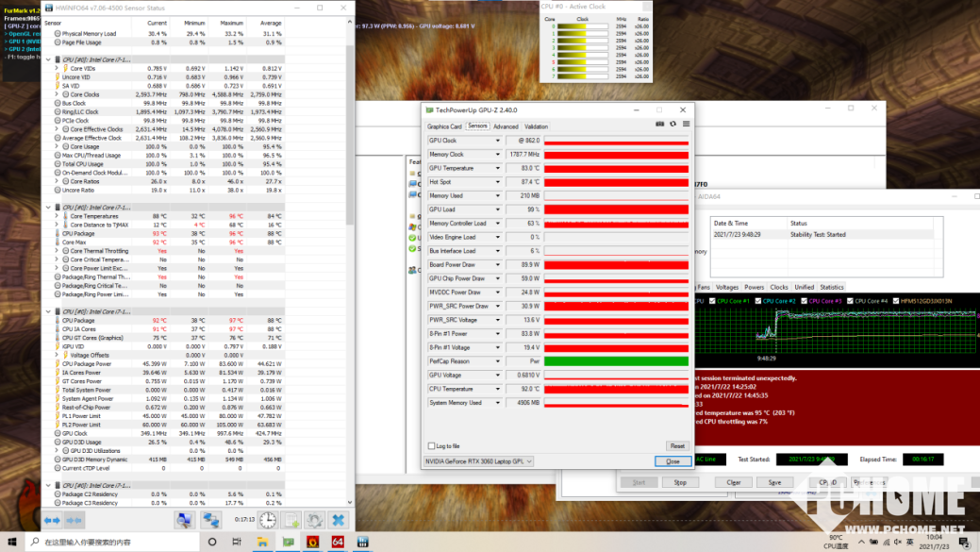Click GPU-Z graphics card taskbar icon

coord(288,542)
